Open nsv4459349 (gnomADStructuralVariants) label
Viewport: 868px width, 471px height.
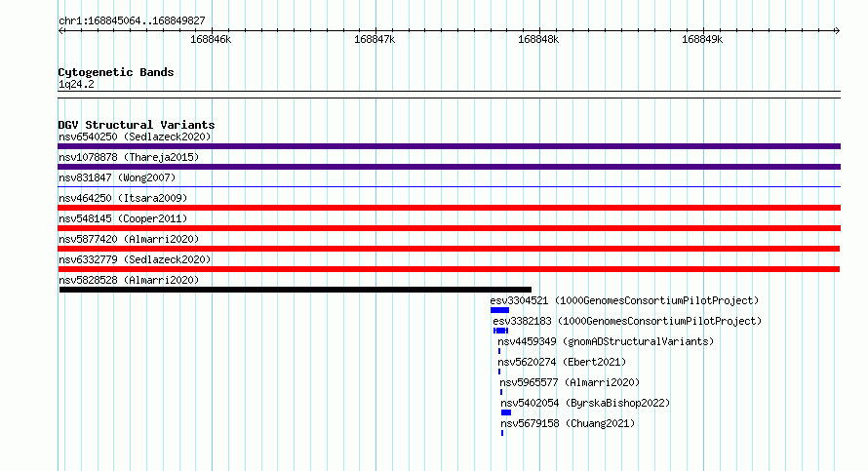tap(606, 341)
